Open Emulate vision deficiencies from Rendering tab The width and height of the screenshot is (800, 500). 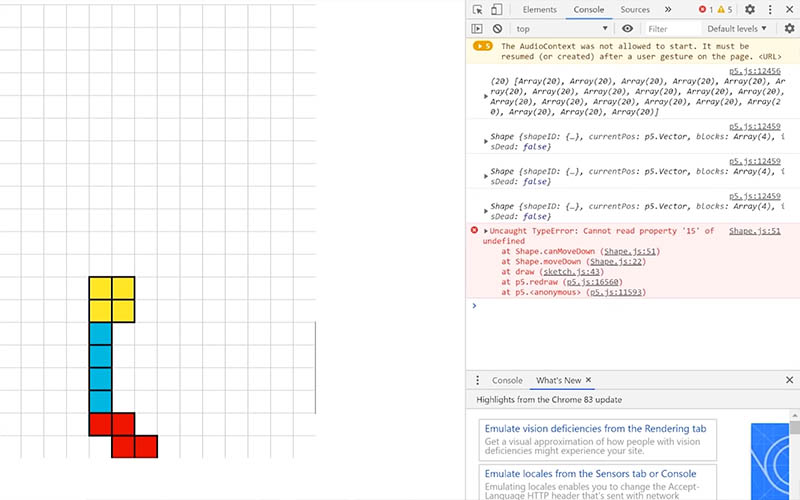point(595,429)
